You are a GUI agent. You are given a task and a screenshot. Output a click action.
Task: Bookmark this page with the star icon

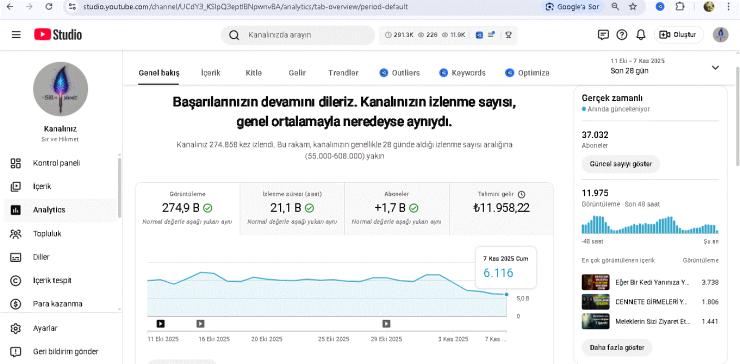[633, 7]
